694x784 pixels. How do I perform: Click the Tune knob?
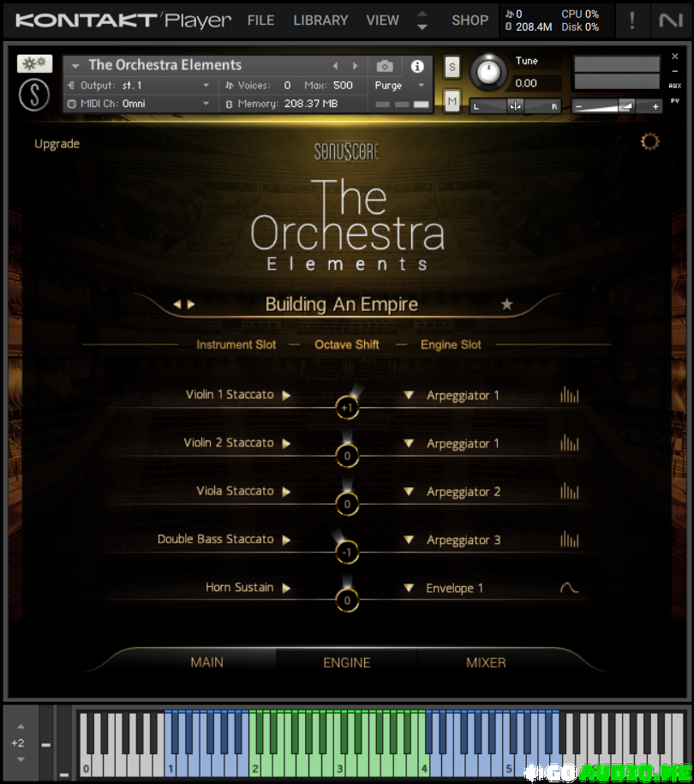coord(488,73)
